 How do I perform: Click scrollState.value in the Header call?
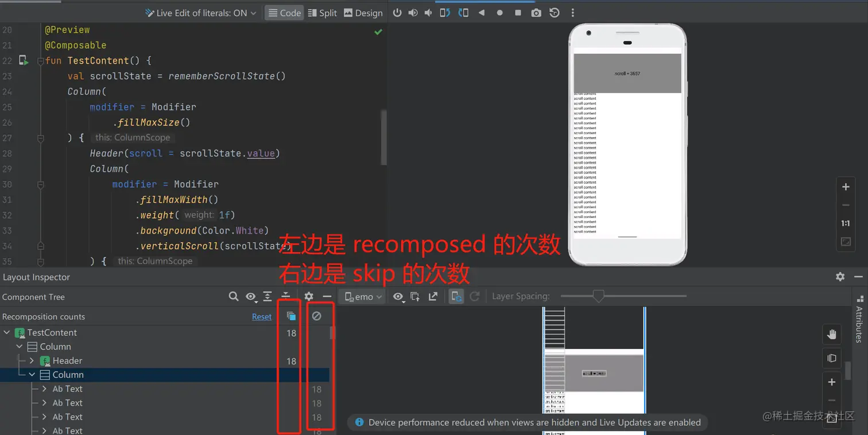pos(227,153)
